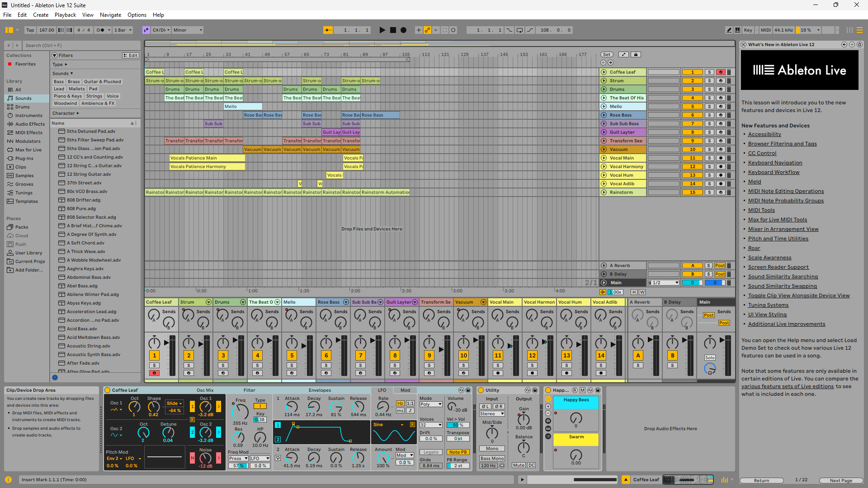
Task: Expand the Character filter group
Action: coord(66,113)
